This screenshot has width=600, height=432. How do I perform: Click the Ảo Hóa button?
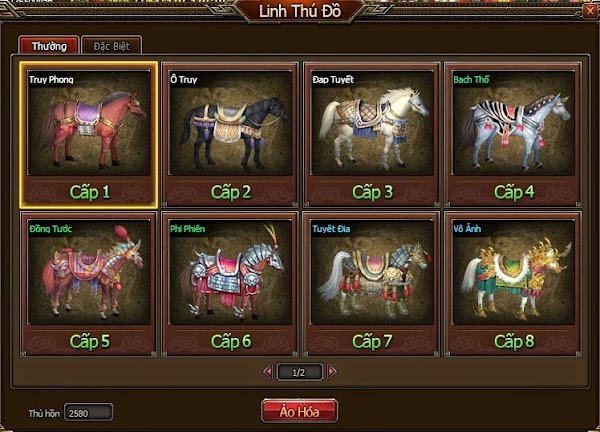click(x=299, y=411)
